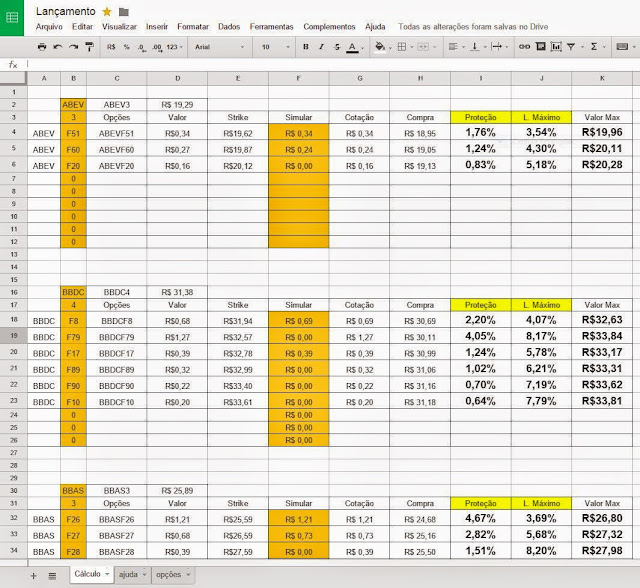Increase decimal places
This screenshot has width=640, height=588.
(157, 47)
